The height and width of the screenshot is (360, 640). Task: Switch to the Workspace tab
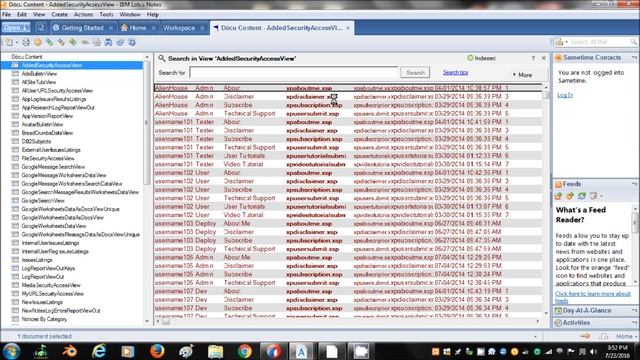pos(179,28)
